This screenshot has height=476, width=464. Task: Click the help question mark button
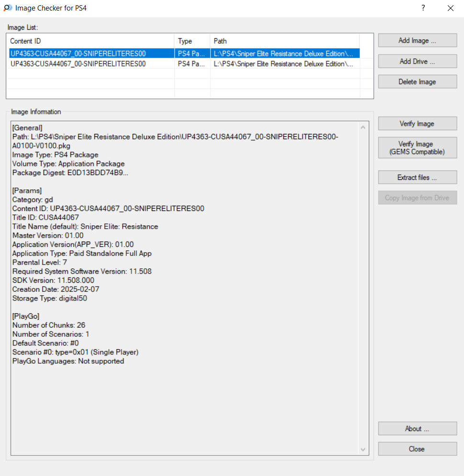pos(423,8)
